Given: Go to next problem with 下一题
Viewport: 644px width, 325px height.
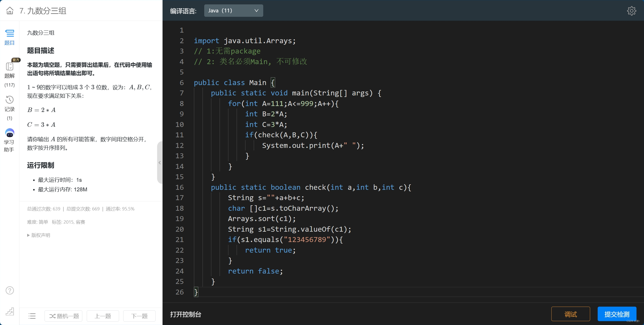Looking at the screenshot, I should (x=139, y=316).
